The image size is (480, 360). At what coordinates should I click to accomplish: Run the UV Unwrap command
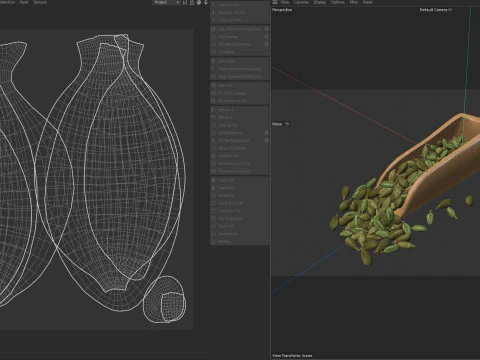[x=240, y=37]
